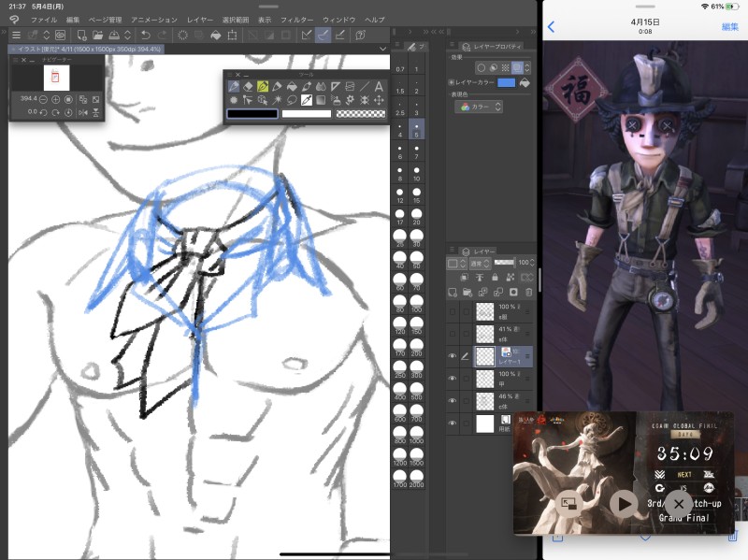Select the Blend droplets tool
This screenshot has height=560, width=748.
click(x=321, y=86)
